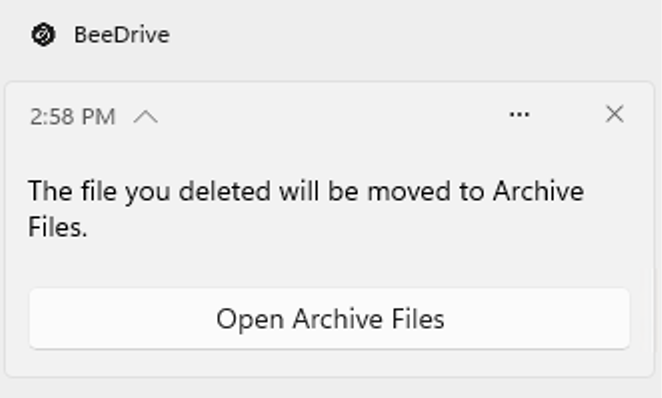Image resolution: width=662 pixels, height=398 pixels.
Task: Select the BeeDrive header label
Action: point(122,35)
